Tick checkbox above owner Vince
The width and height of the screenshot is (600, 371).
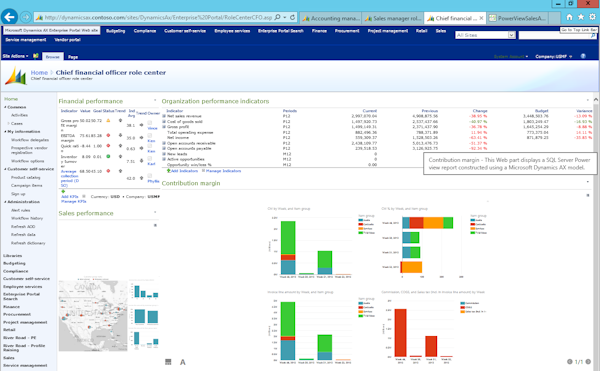(150, 123)
